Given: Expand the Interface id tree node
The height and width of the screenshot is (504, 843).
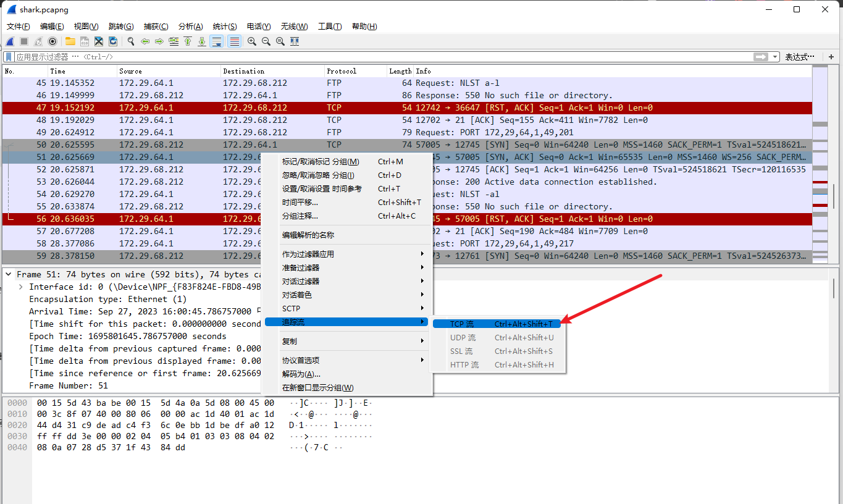Looking at the screenshot, I should pyautogui.click(x=21, y=287).
